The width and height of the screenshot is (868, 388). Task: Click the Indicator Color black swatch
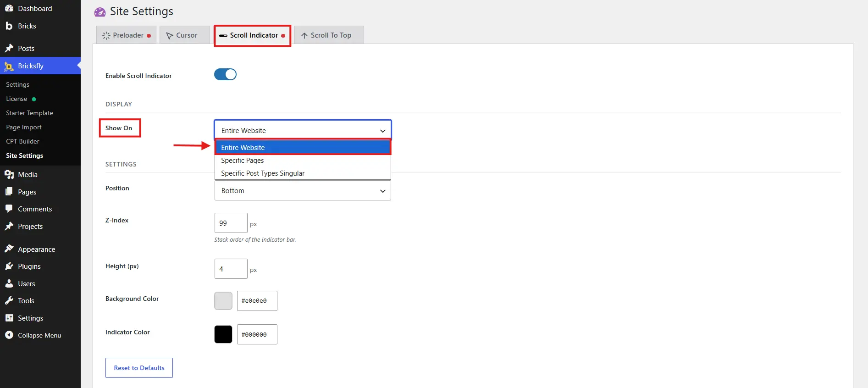[x=223, y=334]
